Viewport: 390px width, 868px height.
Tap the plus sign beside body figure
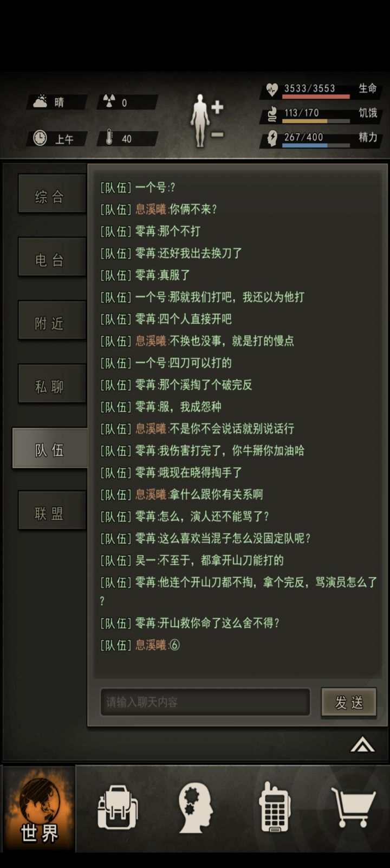217,107
